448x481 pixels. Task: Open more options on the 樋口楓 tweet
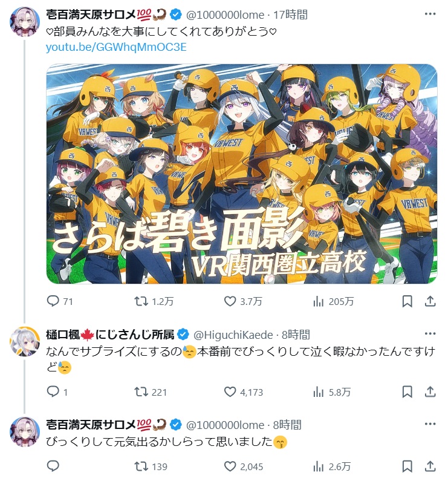point(430,333)
